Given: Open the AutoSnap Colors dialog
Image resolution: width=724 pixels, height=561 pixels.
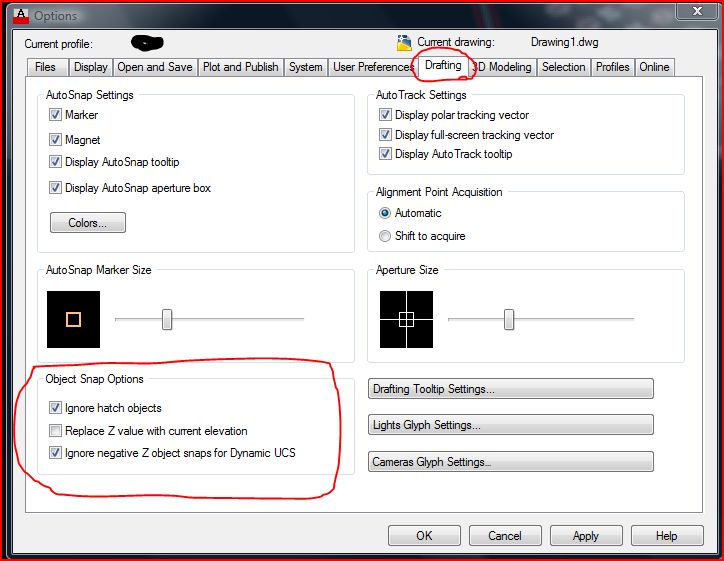Looking at the screenshot, I should (x=88, y=223).
